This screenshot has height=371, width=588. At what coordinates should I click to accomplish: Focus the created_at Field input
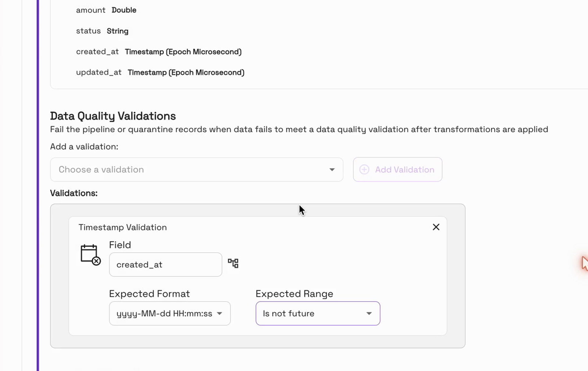pyautogui.click(x=165, y=265)
